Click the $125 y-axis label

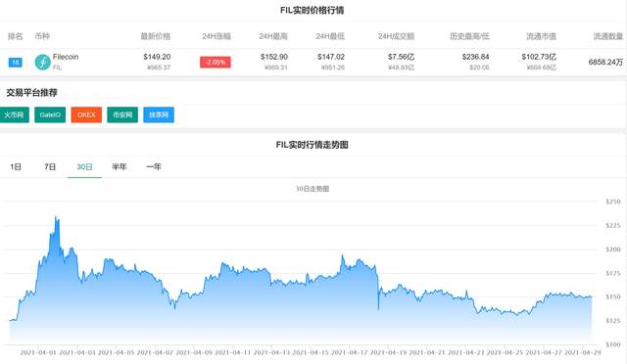coord(613,320)
